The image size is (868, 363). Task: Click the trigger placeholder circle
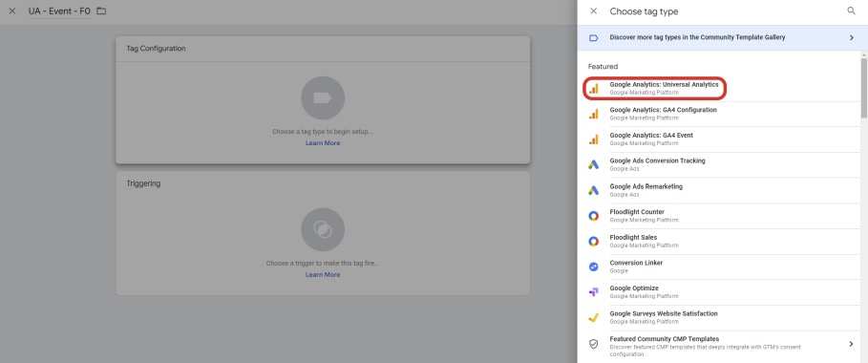(x=323, y=229)
